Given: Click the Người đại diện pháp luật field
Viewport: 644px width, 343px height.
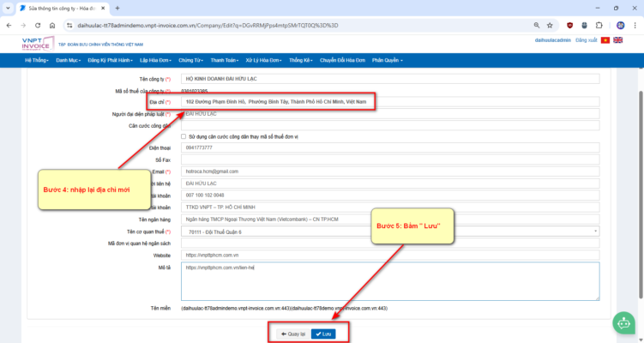Looking at the screenshot, I should [x=390, y=114].
